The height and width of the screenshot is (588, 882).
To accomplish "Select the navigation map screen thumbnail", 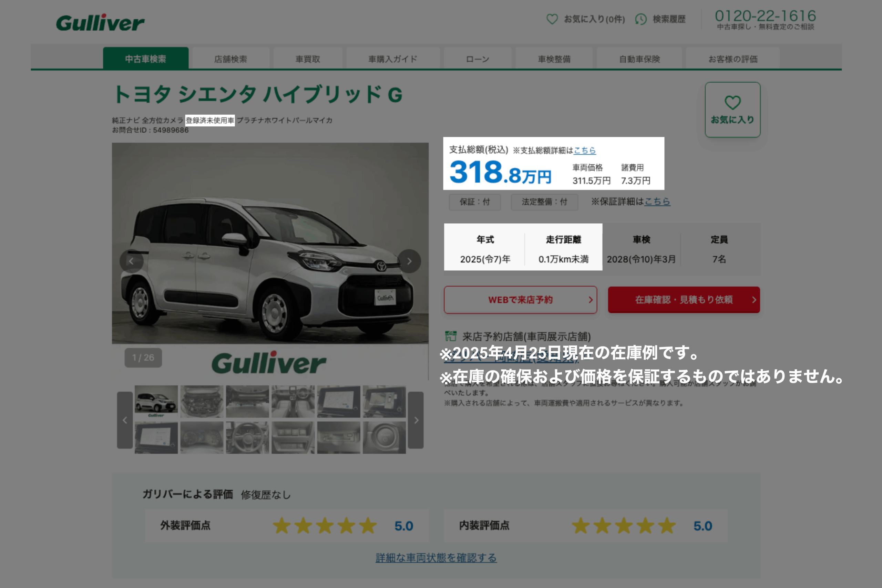I will (339, 401).
